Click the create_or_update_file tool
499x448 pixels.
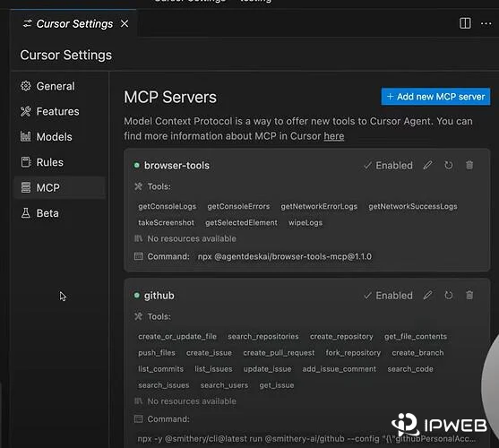[177, 337]
